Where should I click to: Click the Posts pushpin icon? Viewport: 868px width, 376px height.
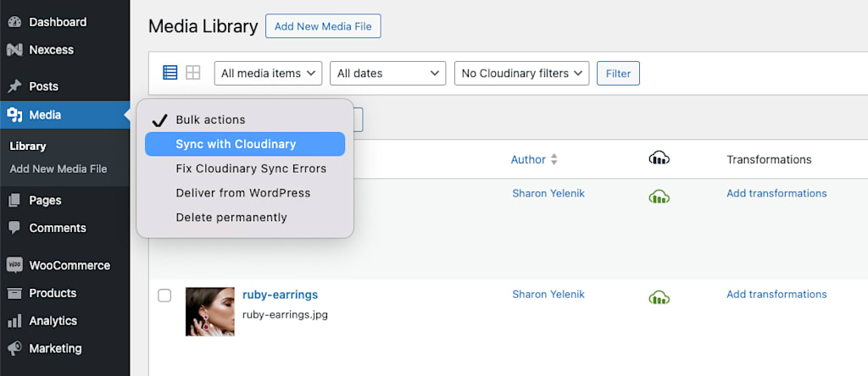tap(14, 86)
